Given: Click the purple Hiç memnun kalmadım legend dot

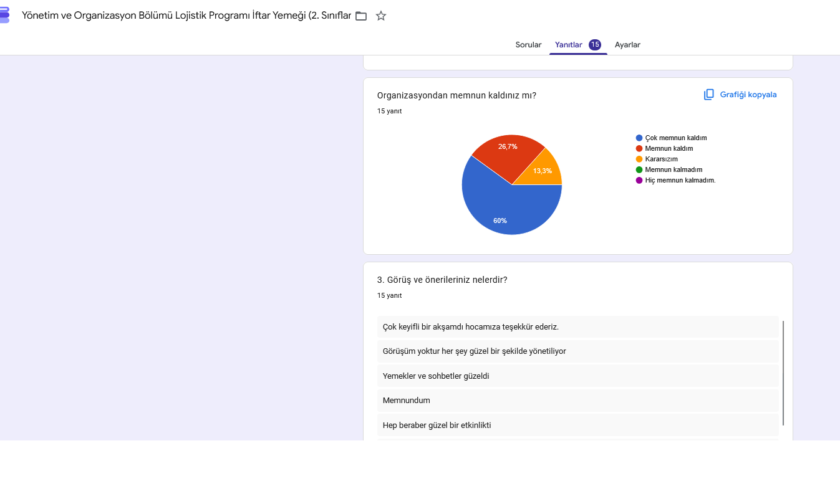Looking at the screenshot, I should (x=639, y=180).
